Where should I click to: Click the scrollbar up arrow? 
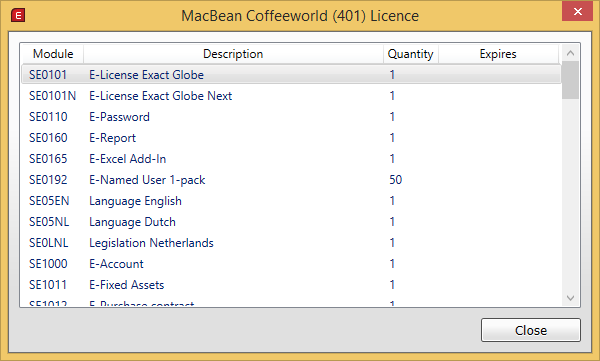[x=571, y=53]
